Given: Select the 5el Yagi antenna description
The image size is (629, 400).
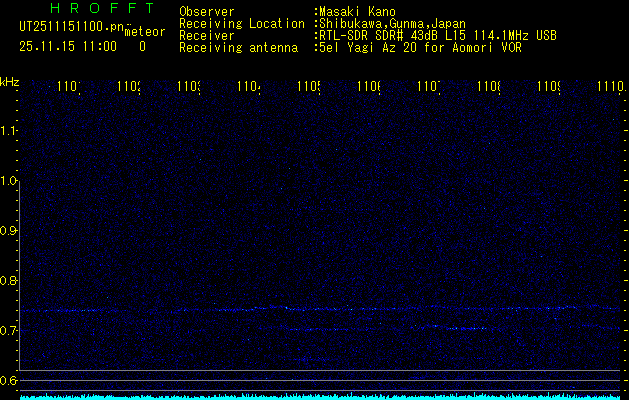Looking at the screenshot, I should (420, 47).
